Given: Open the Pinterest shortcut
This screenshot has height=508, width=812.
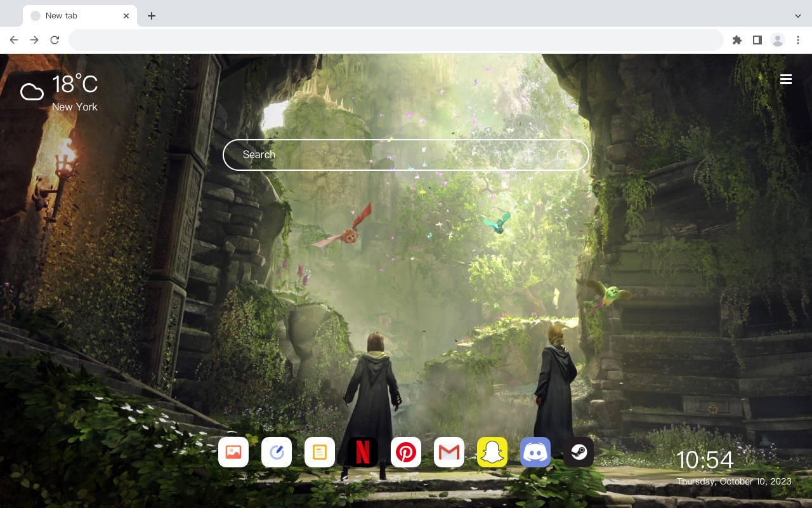Looking at the screenshot, I should (x=406, y=452).
